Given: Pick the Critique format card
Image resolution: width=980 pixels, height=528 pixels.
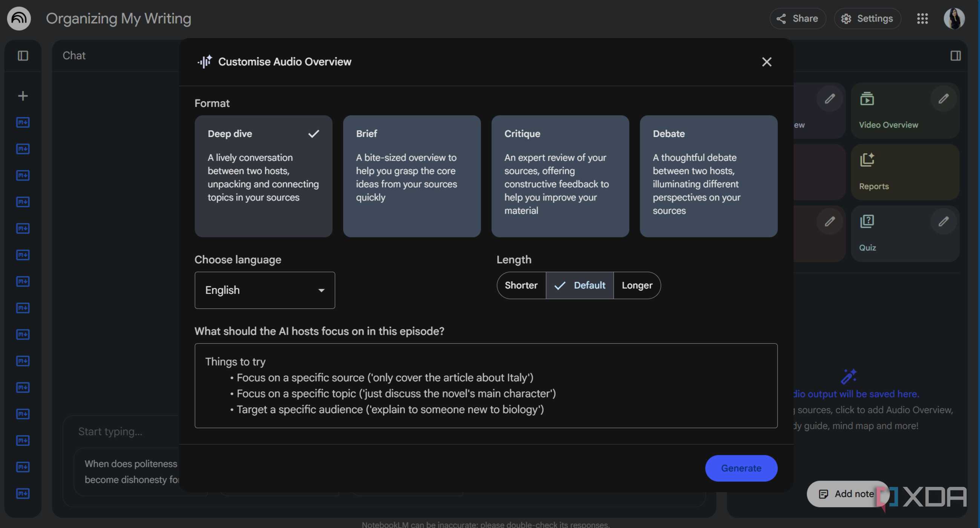Looking at the screenshot, I should [x=560, y=176].
